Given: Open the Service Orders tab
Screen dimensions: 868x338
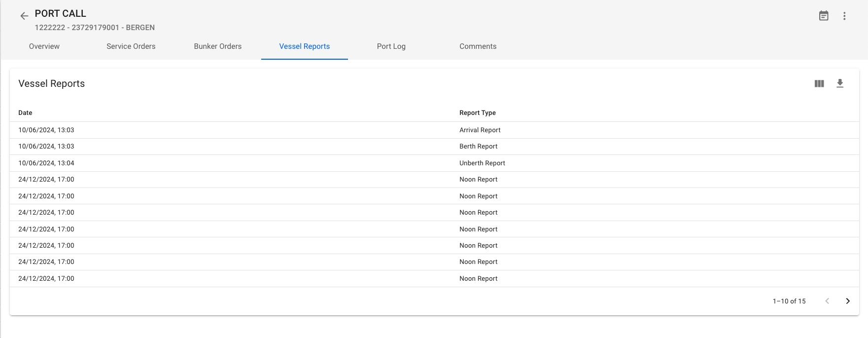Looking at the screenshot, I should (131, 46).
